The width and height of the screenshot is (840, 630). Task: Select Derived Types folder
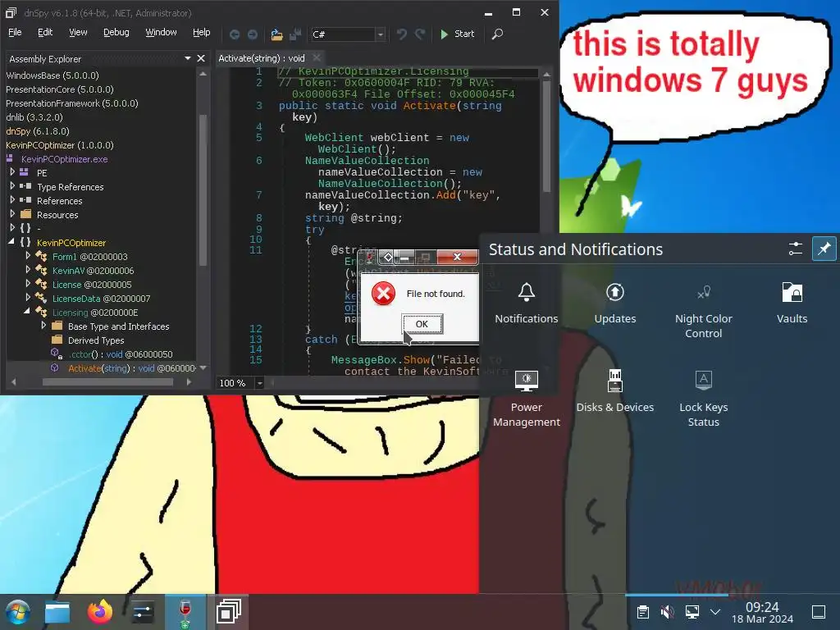click(x=96, y=340)
